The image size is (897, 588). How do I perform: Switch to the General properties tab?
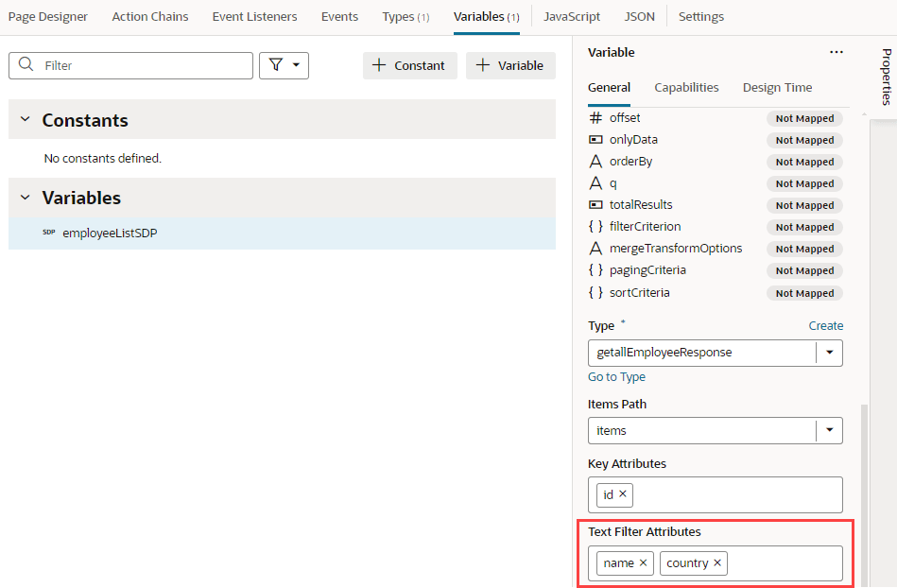(x=609, y=88)
